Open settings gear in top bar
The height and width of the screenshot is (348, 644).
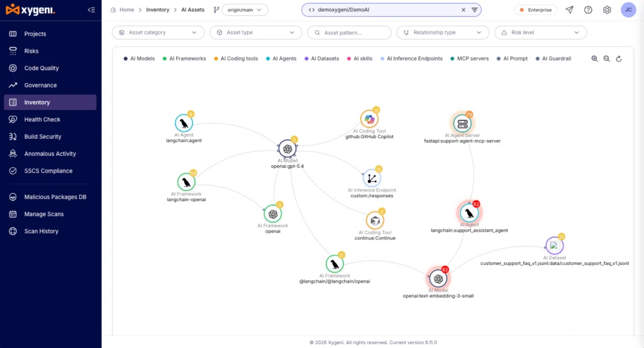(607, 10)
